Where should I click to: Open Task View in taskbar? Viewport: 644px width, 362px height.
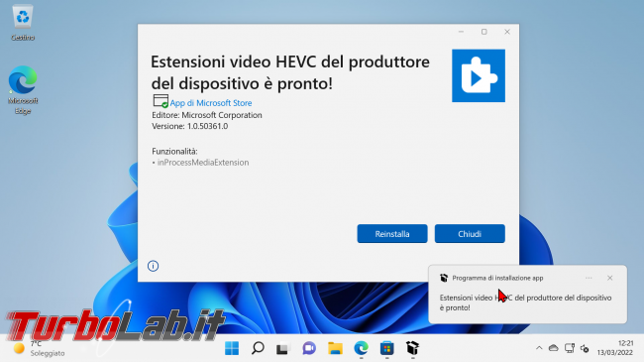click(283, 348)
